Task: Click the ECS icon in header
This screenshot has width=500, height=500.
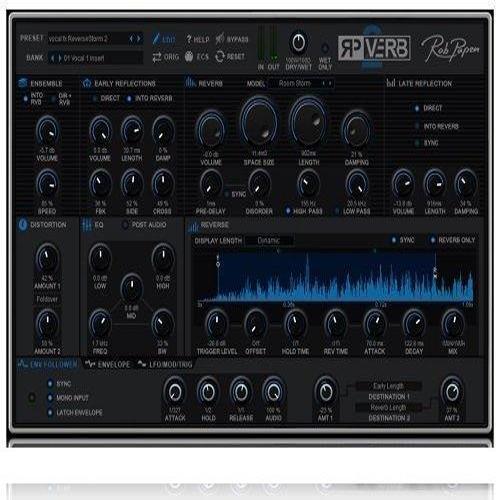Action: [x=189, y=57]
